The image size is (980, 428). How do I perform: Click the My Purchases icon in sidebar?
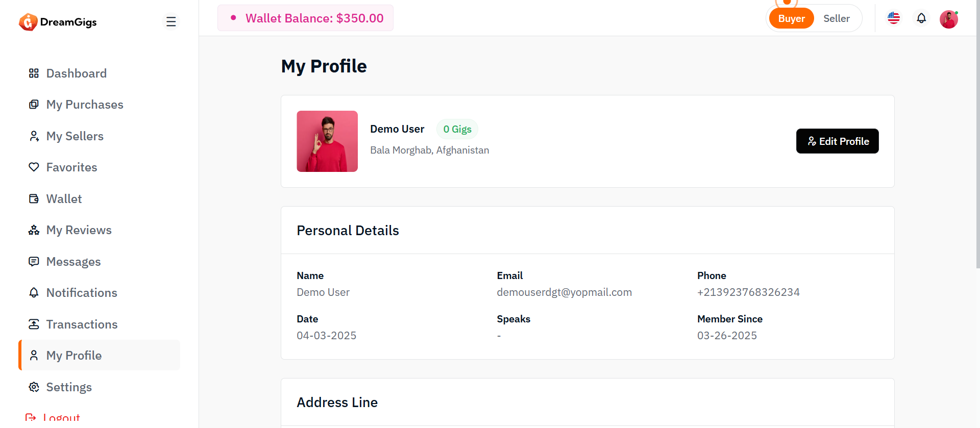[x=34, y=105]
